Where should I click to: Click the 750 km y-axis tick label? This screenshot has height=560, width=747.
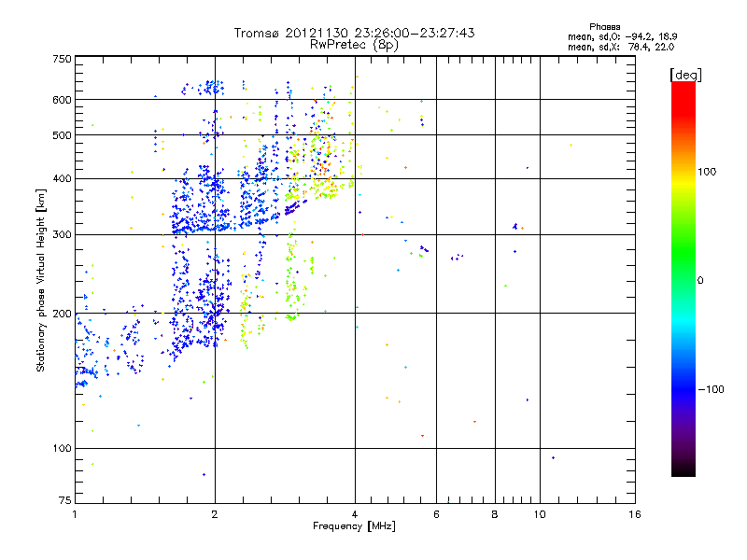[62, 59]
